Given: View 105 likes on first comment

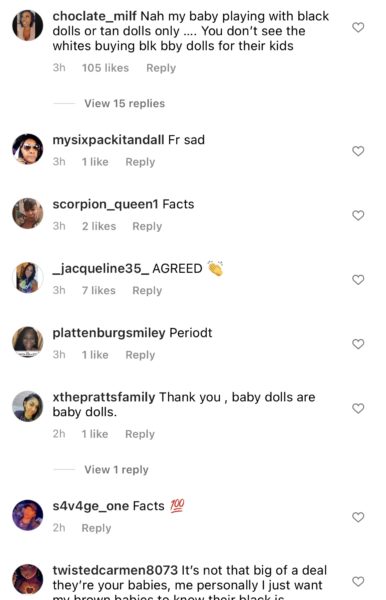Looking at the screenshot, I should coord(105,68).
